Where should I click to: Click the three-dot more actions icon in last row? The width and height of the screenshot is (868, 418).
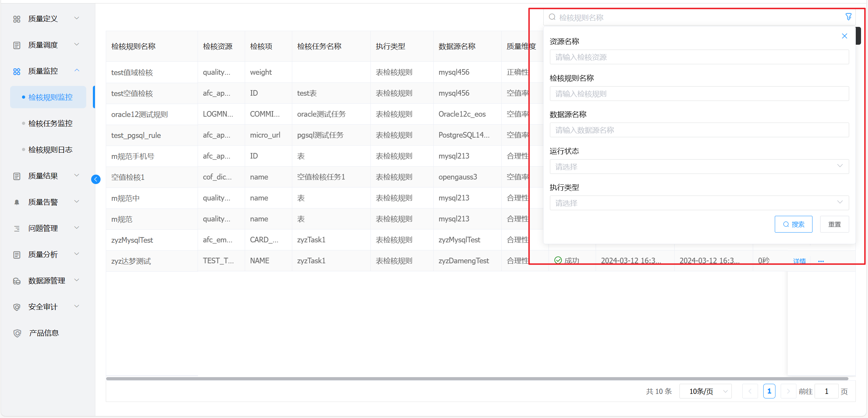click(821, 261)
